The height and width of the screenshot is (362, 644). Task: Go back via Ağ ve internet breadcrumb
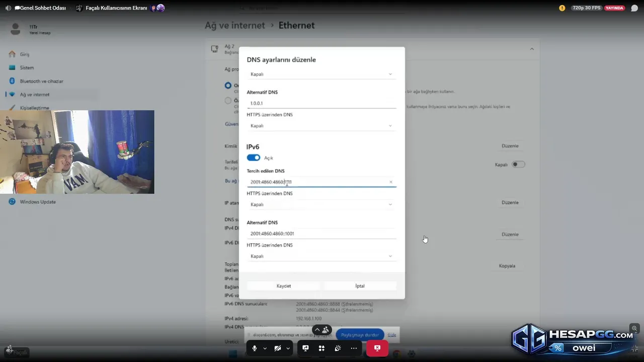[234, 25]
